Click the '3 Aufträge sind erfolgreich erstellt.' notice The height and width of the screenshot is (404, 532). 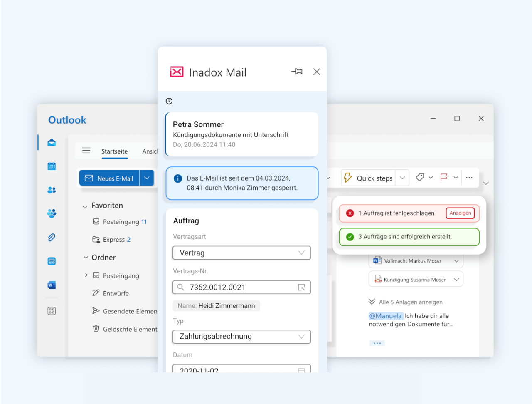[x=409, y=237]
